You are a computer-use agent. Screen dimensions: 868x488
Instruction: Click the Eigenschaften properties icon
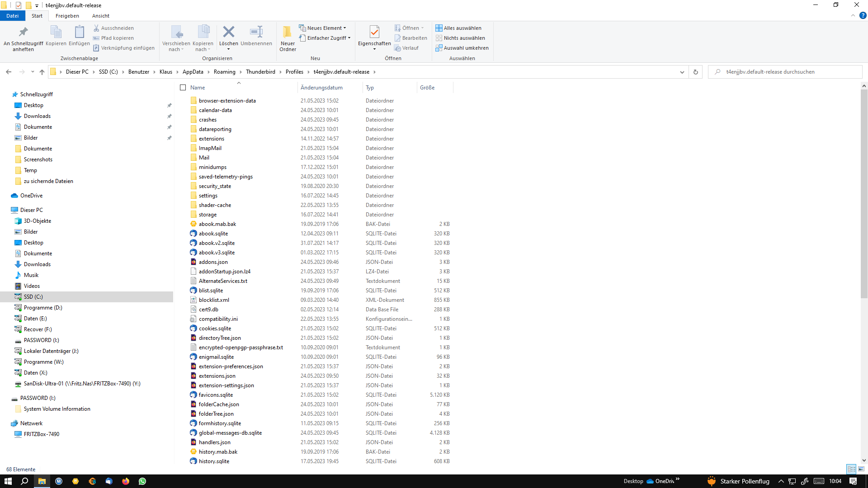coord(374,33)
